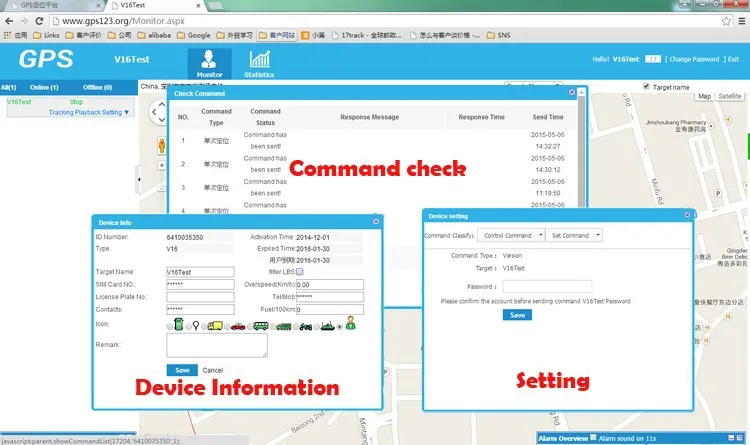Open the Tracking link for V16Test
Image resolution: width=750 pixels, height=445 pixels.
pyautogui.click(x=61, y=112)
